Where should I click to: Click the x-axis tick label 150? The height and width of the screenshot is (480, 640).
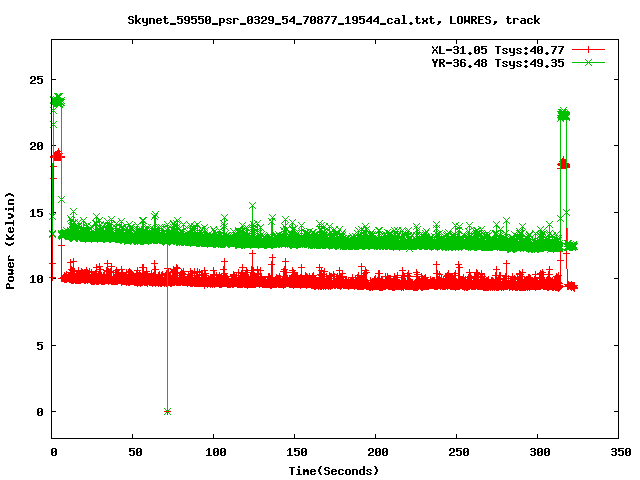pyautogui.click(x=296, y=452)
